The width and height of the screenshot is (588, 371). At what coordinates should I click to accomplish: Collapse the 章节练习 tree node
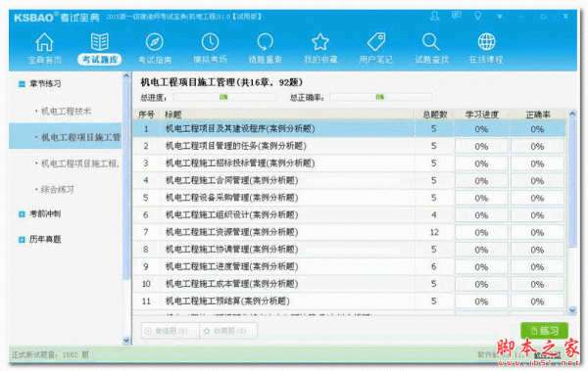pos(22,84)
